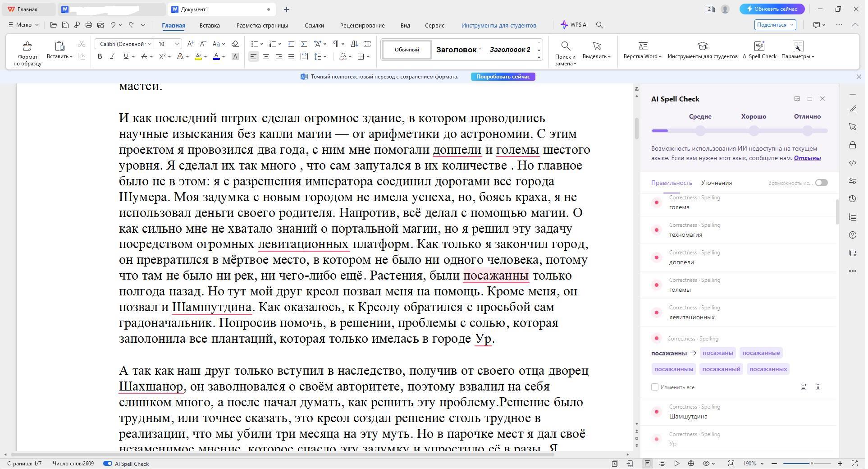
Task: Open the zoom percentage dropdown
Action: [762, 464]
